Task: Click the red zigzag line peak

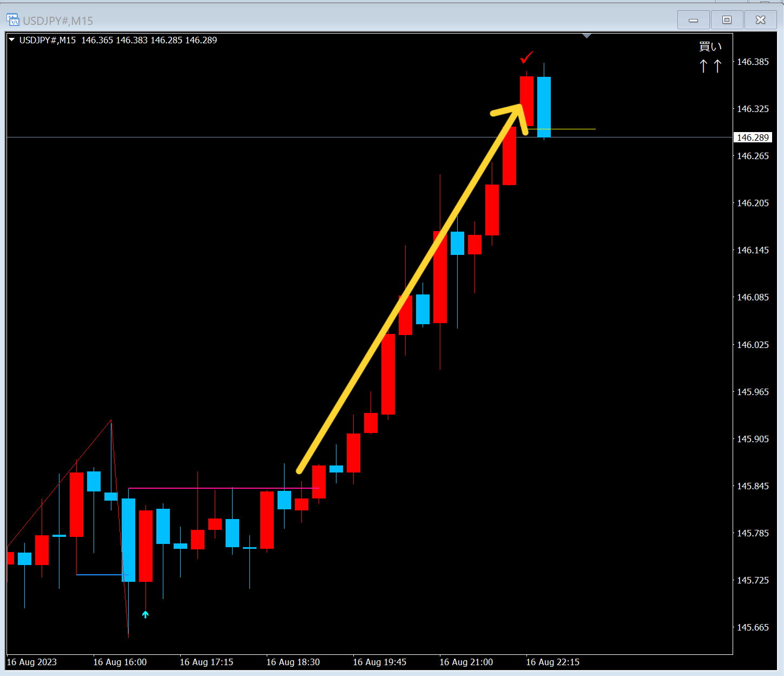Action: click(111, 421)
